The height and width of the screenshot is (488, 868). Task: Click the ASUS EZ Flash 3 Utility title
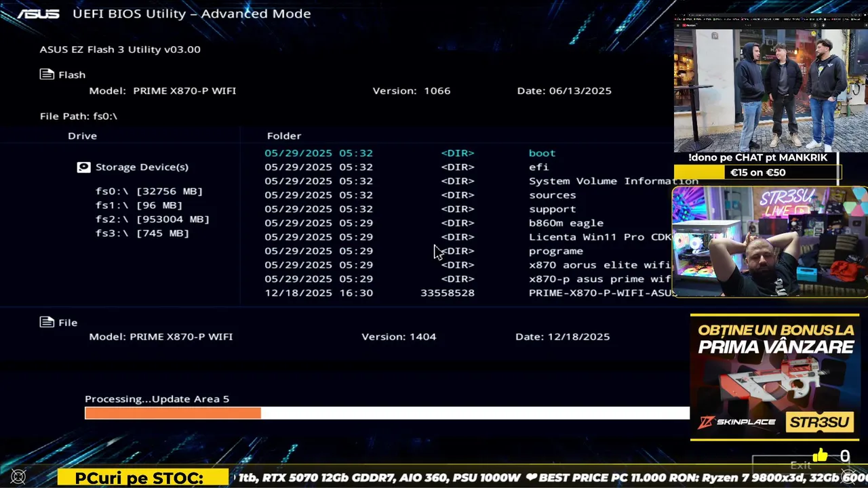120,49
